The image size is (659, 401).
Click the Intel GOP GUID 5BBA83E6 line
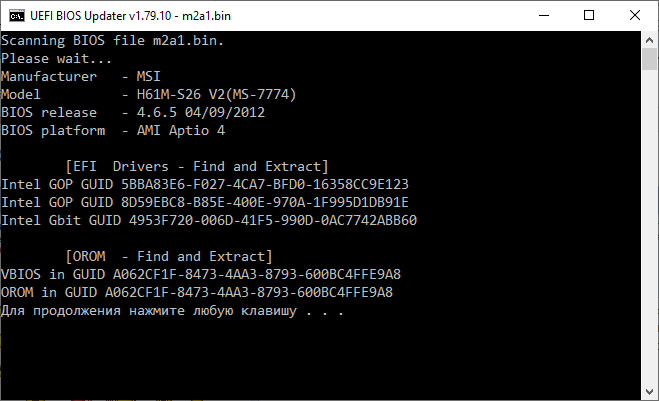[x=205, y=185]
